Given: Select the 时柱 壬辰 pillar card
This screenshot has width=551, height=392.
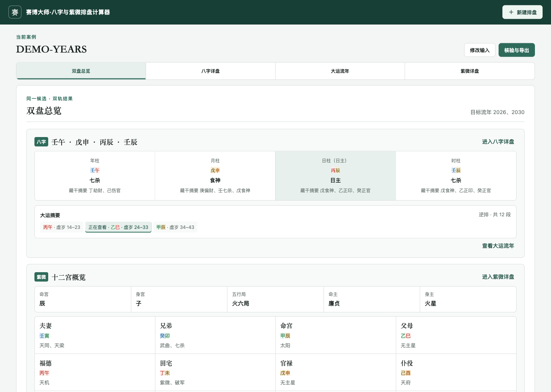Looking at the screenshot, I should tap(456, 176).
